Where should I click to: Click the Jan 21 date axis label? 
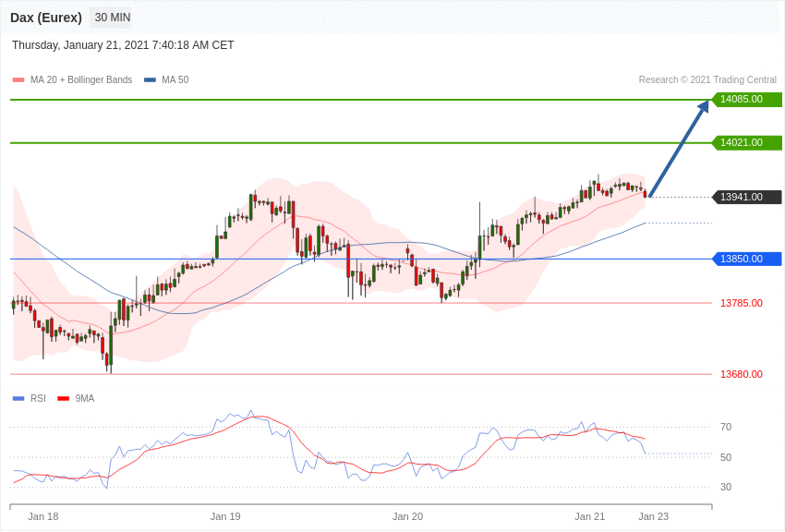tap(590, 516)
